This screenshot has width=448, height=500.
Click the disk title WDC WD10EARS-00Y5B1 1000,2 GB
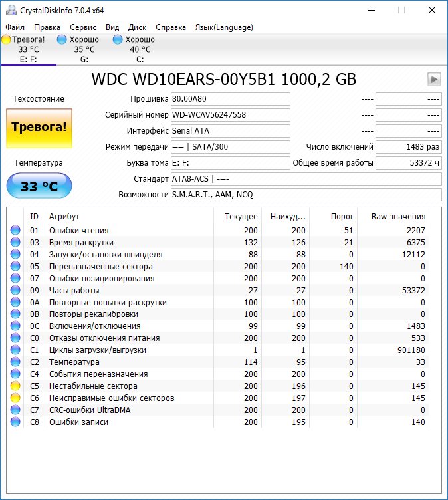(223, 79)
